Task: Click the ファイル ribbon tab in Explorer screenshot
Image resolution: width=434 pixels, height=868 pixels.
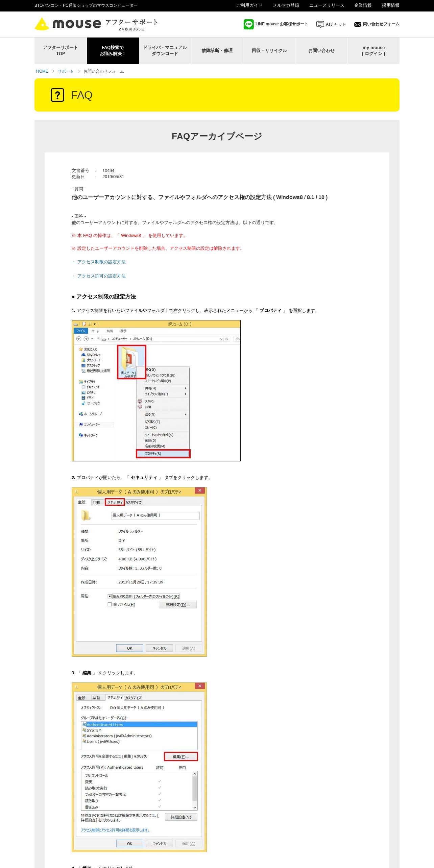Action: coord(81,331)
